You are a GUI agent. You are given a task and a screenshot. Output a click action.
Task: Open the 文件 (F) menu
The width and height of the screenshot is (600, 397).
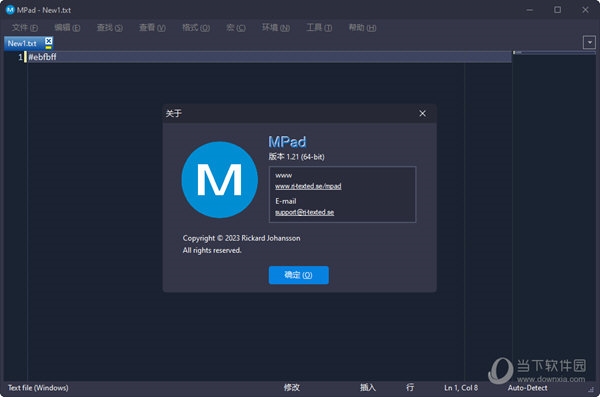pyautogui.click(x=25, y=28)
